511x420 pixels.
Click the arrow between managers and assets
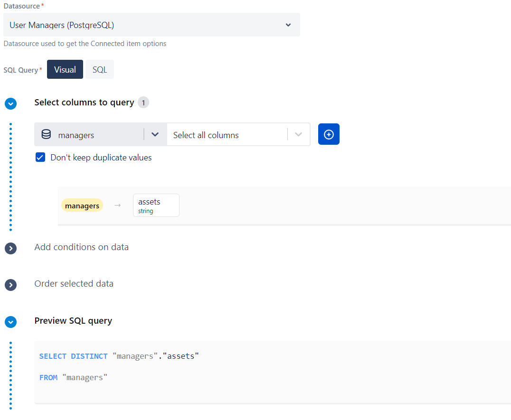pyautogui.click(x=118, y=205)
